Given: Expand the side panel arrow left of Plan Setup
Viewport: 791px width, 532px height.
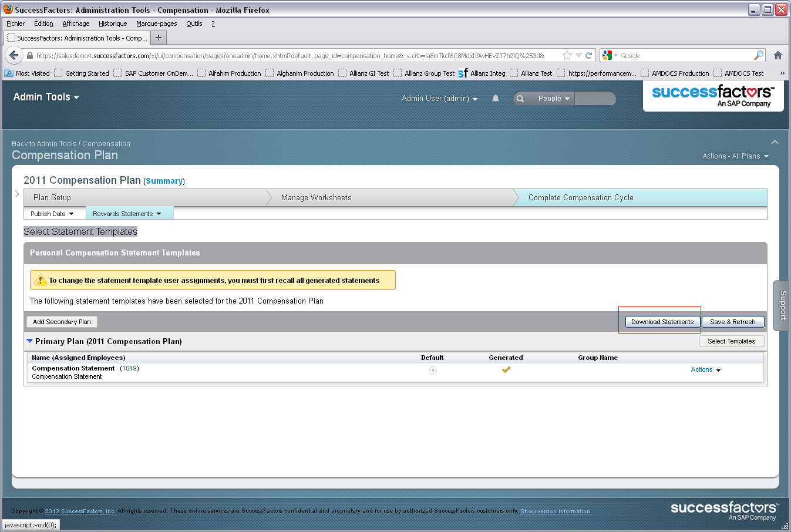Looking at the screenshot, I should (17, 194).
